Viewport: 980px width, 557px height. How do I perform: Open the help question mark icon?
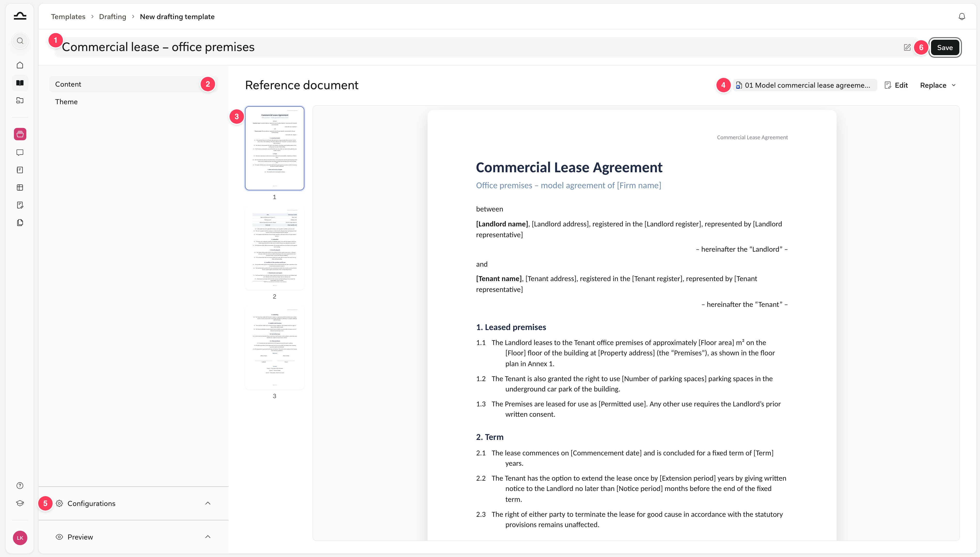tap(20, 486)
